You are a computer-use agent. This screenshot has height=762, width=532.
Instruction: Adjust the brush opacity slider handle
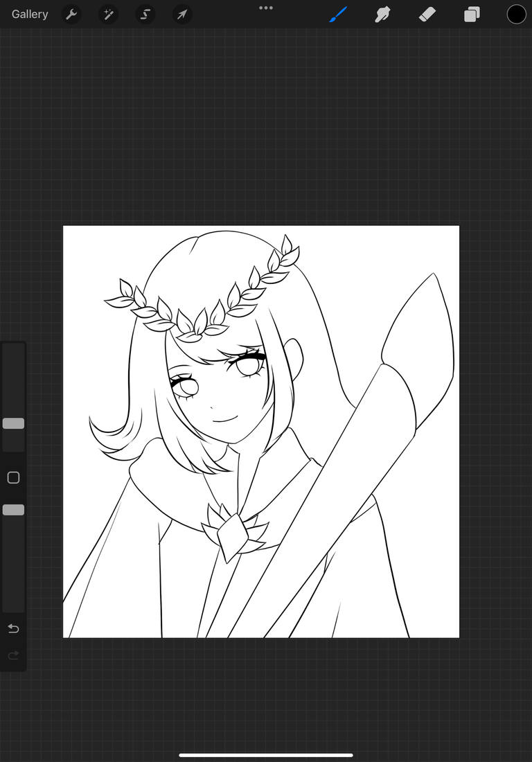[14, 510]
